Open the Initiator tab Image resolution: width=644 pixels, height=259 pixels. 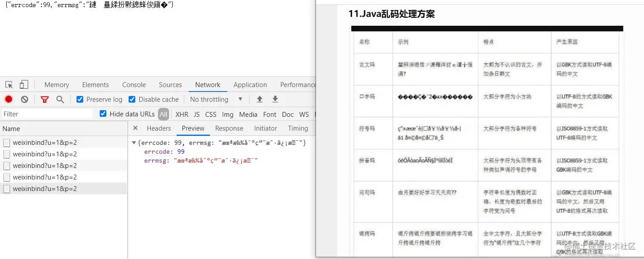(x=266, y=128)
